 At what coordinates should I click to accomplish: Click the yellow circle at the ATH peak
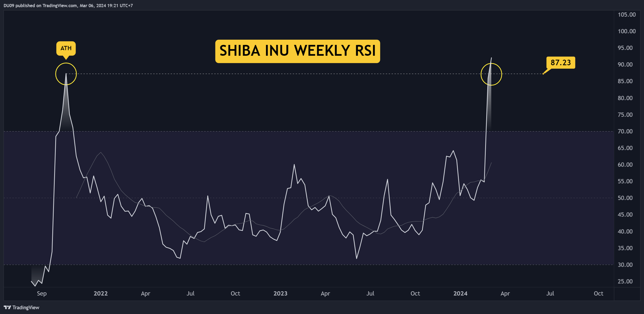coord(66,74)
